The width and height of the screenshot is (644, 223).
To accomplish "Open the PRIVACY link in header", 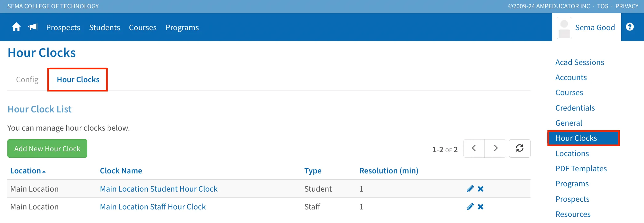I will pyautogui.click(x=627, y=6).
